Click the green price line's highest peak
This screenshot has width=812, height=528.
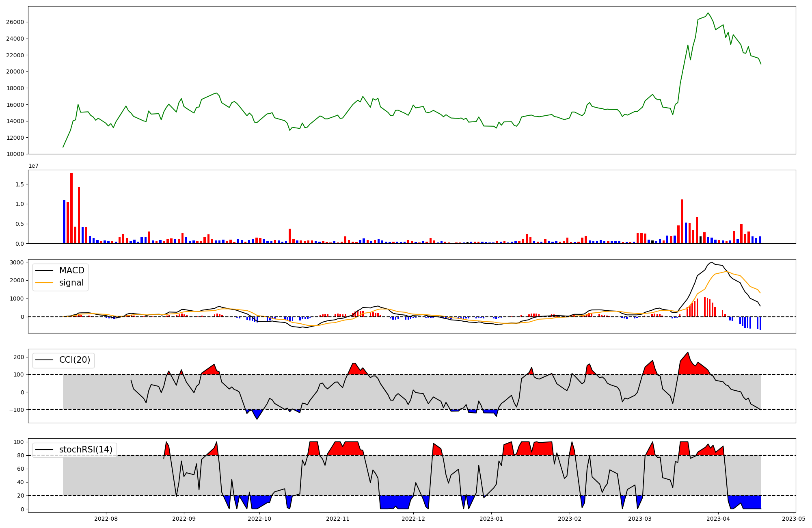coord(708,13)
